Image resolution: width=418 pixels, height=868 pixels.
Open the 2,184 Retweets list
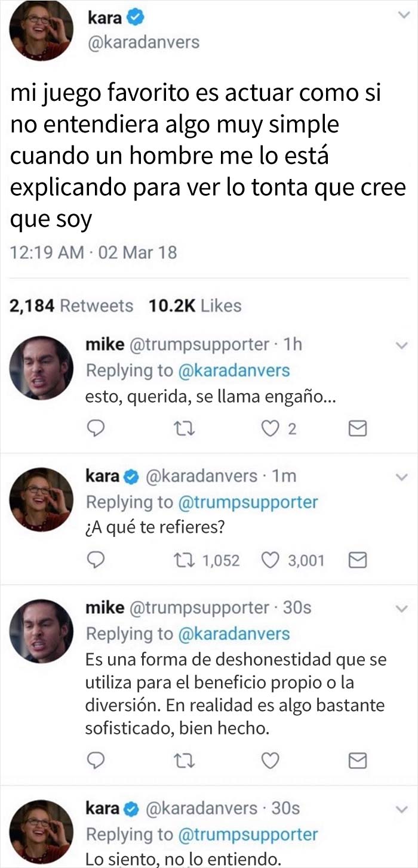[x=72, y=306]
